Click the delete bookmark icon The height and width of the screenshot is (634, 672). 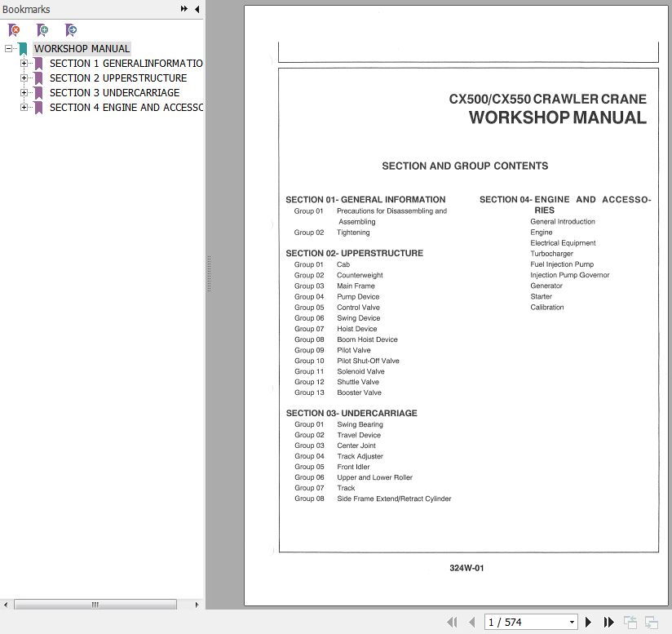point(14,30)
